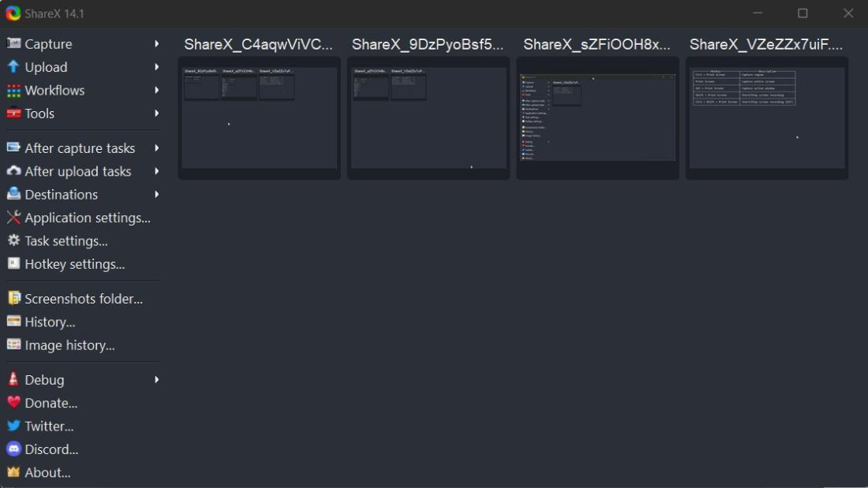Click the ShareX logo in title bar
Screen dimensions: 868x488
click(x=13, y=13)
